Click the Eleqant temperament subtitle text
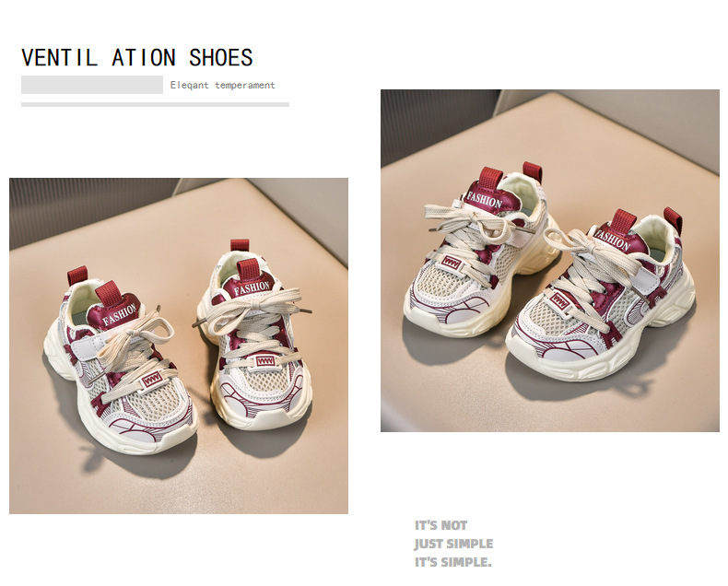The width and height of the screenshot is (728, 586). pos(222,86)
